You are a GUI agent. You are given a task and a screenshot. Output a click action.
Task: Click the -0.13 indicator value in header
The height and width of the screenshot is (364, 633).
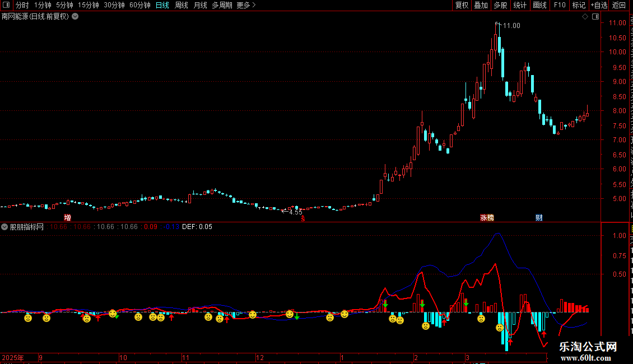pos(171,227)
